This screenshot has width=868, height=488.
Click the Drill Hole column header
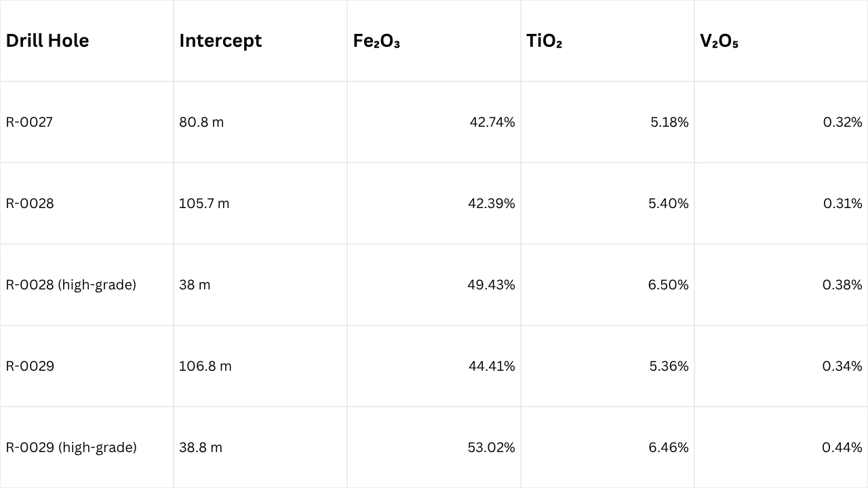point(47,41)
